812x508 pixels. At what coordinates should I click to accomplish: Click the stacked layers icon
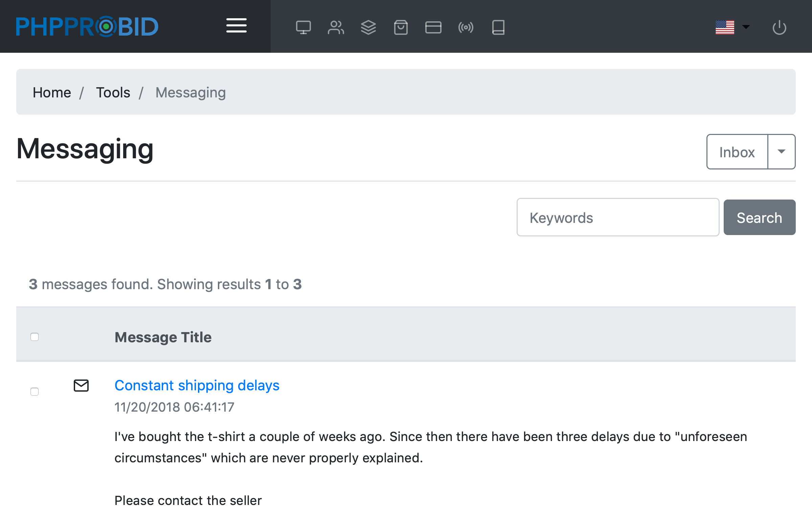pos(368,27)
